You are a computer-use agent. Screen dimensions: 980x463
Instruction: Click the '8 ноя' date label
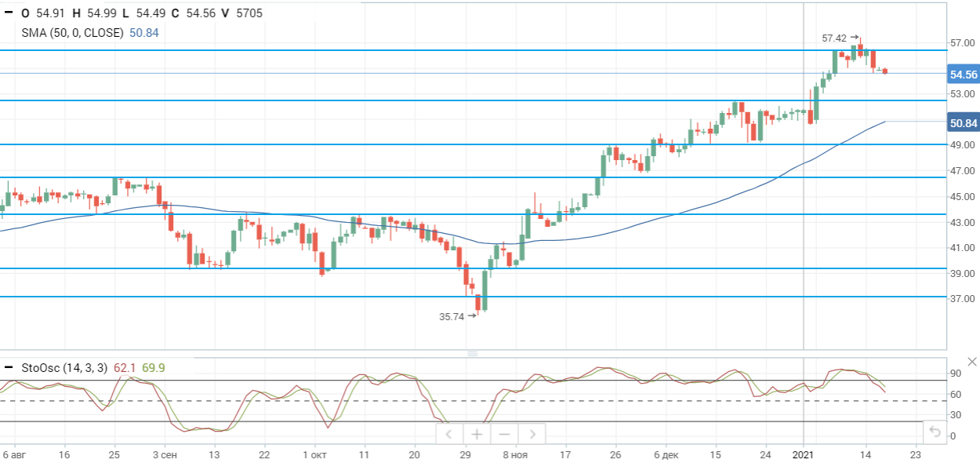coord(516,454)
